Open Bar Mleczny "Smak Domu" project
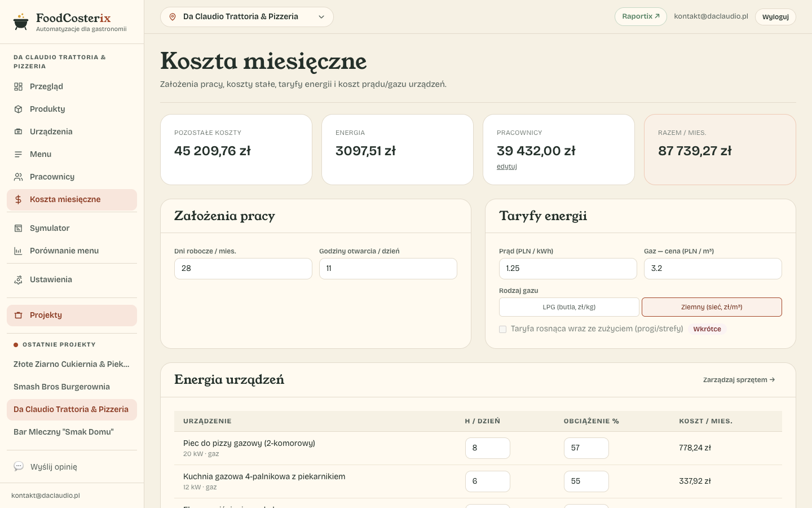This screenshot has height=508, width=812. [x=72, y=432]
